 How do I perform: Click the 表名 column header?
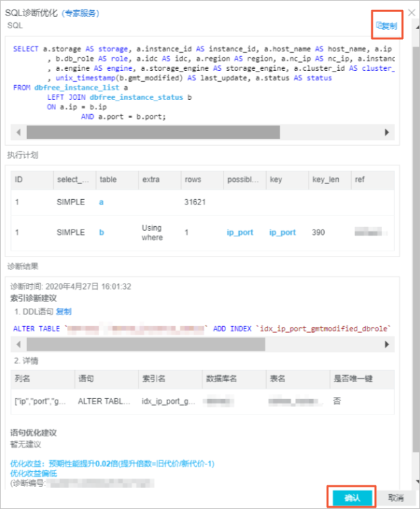(298, 379)
